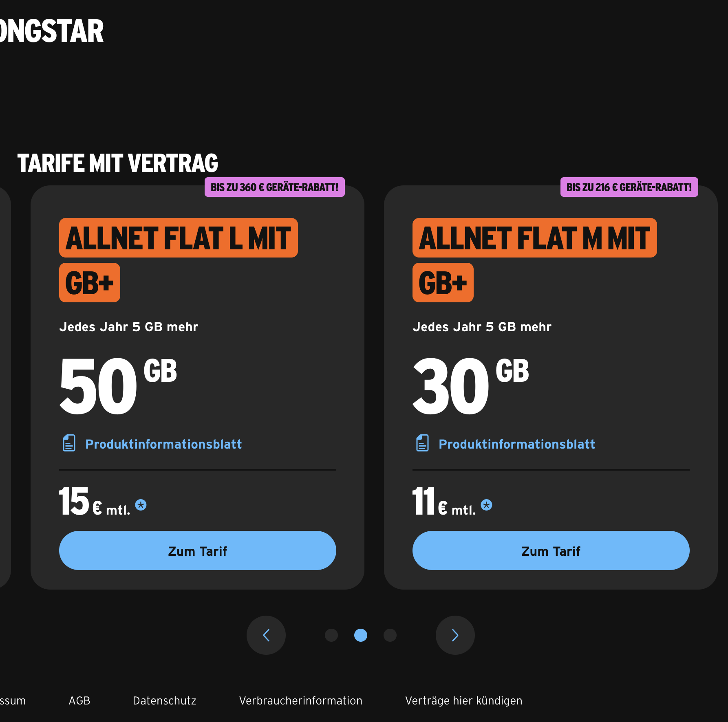Select the third carousel page dot
The image size is (728, 722).
pos(390,635)
